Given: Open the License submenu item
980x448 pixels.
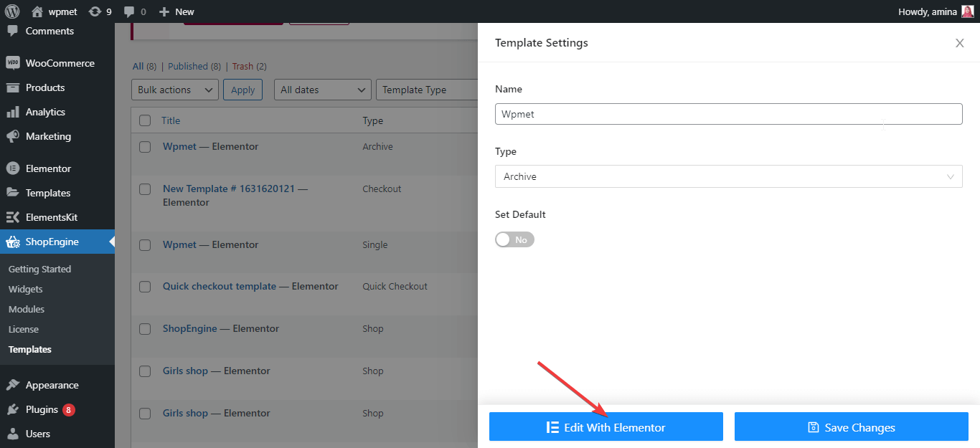Looking at the screenshot, I should (x=24, y=329).
